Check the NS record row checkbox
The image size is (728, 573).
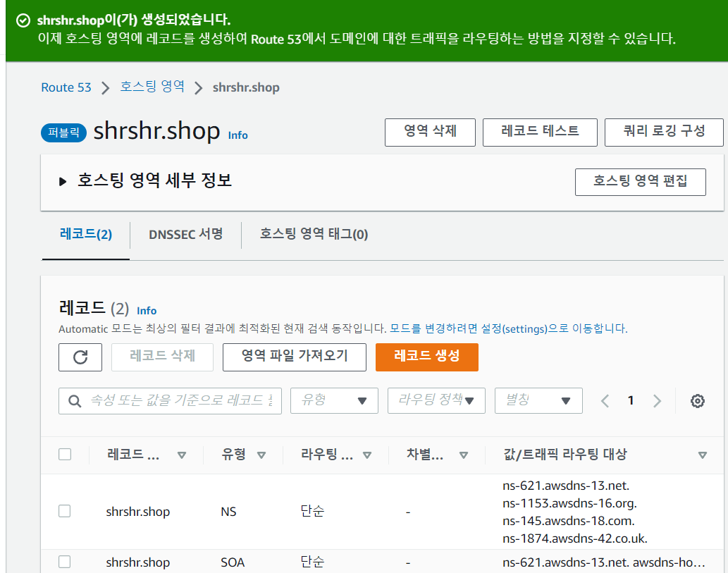(65, 511)
